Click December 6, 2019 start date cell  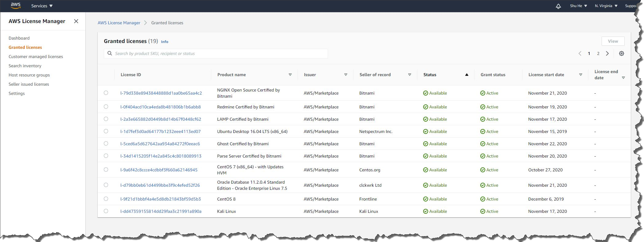[546, 199]
